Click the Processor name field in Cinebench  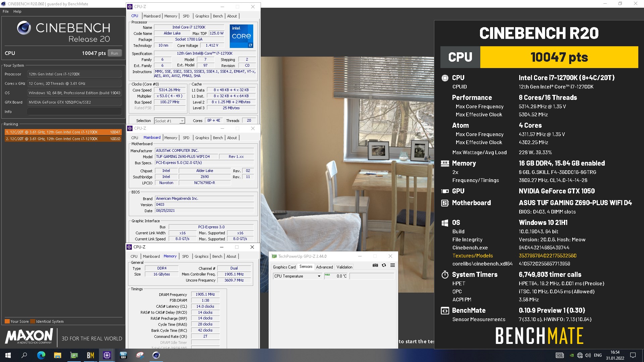(x=74, y=74)
